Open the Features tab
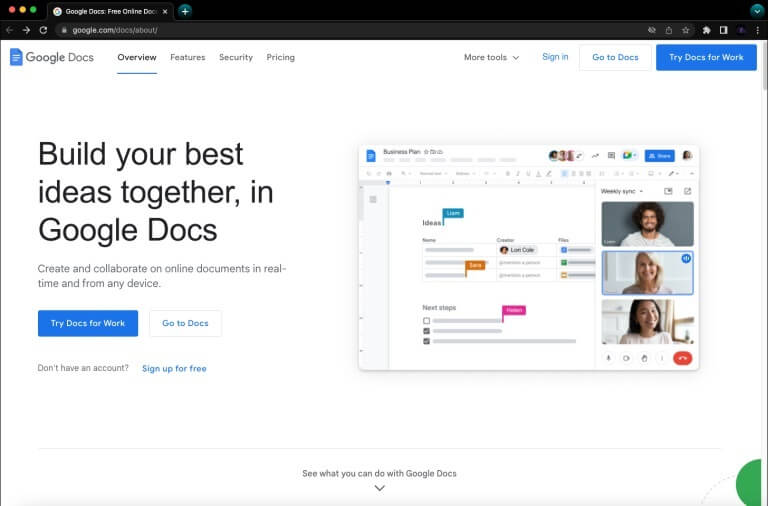 pyautogui.click(x=188, y=57)
